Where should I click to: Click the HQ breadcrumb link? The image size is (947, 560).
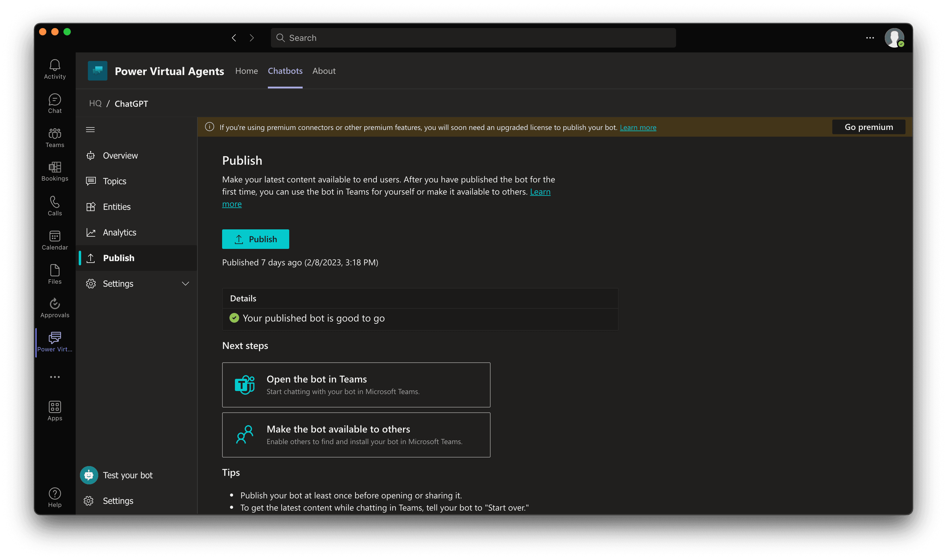tap(95, 103)
